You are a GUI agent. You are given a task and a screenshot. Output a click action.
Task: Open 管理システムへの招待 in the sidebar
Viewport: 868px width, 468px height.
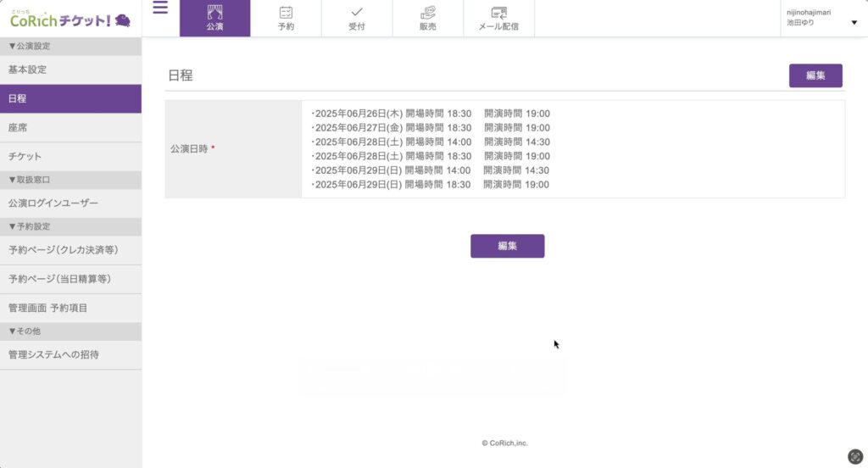(x=53, y=354)
